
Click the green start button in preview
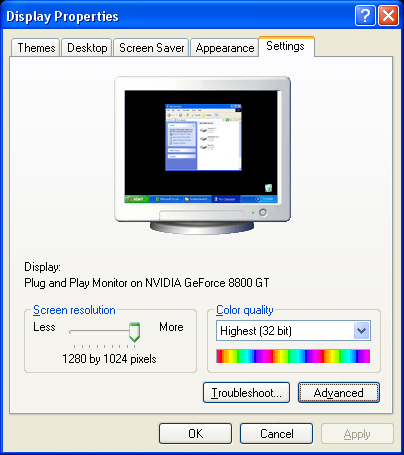137,199
